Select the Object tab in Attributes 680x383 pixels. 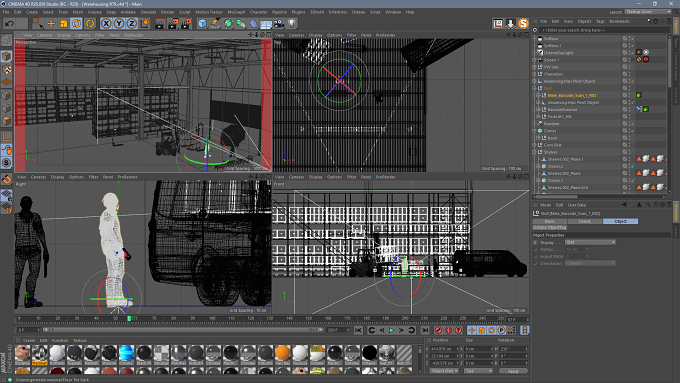click(x=620, y=221)
